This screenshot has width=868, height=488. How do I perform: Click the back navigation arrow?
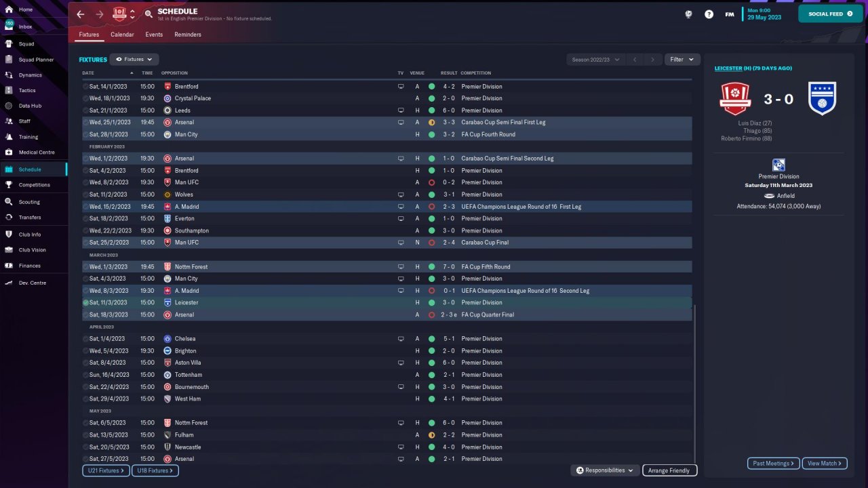(x=81, y=14)
